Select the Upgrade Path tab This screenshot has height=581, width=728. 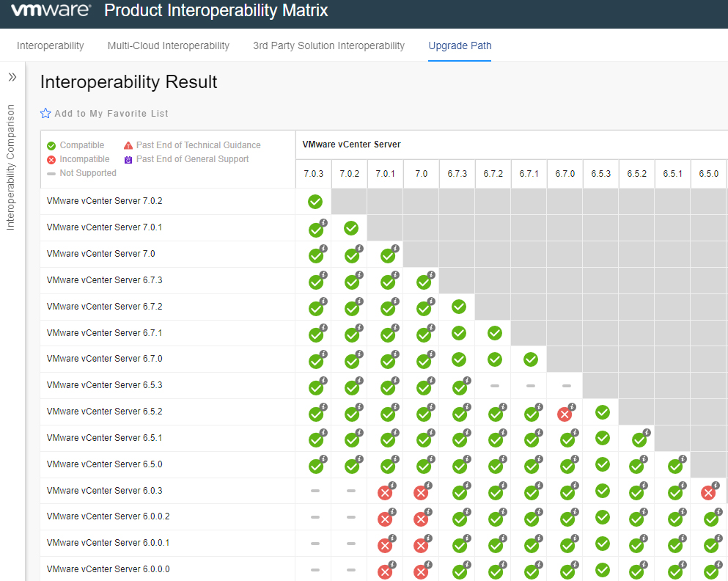tap(460, 45)
